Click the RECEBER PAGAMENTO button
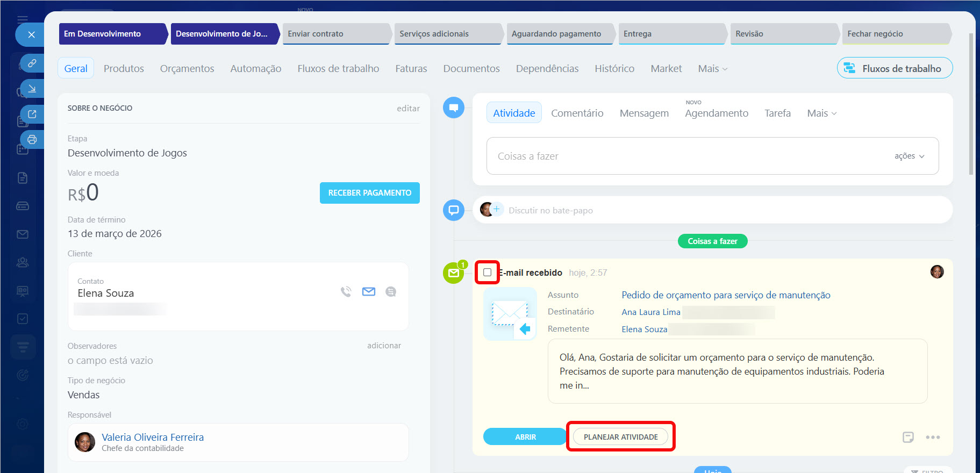Viewport: 980px width, 473px height. pyautogui.click(x=369, y=193)
